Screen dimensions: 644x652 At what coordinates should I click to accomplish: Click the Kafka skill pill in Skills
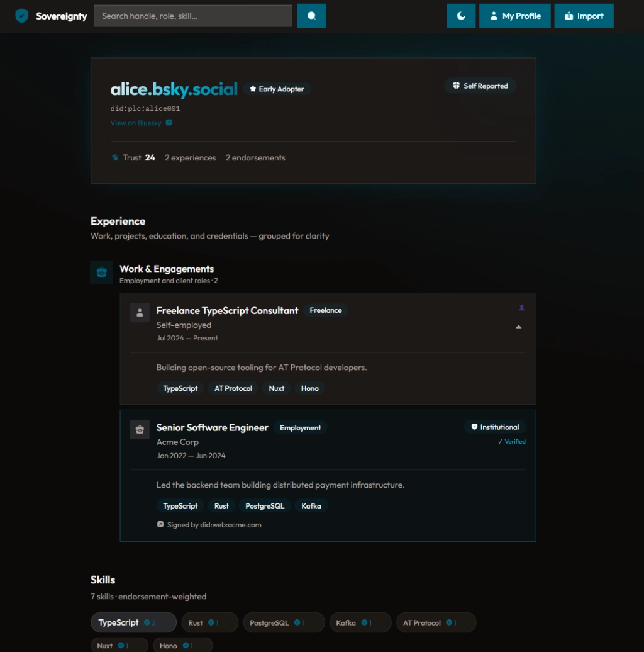coord(360,622)
